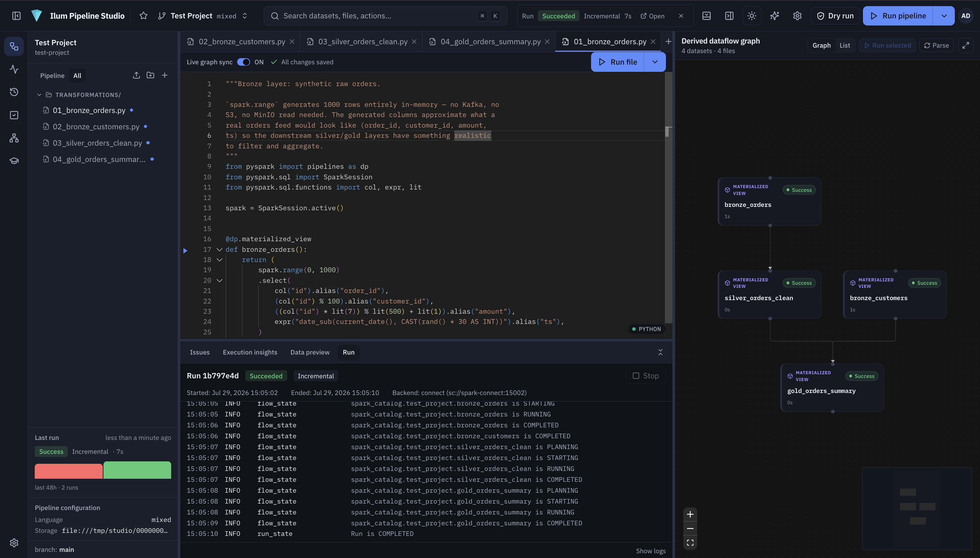The height and width of the screenshot is (558, 980).
Task: Open the Run file dropdown arrow
Action: tap(655, 62)
